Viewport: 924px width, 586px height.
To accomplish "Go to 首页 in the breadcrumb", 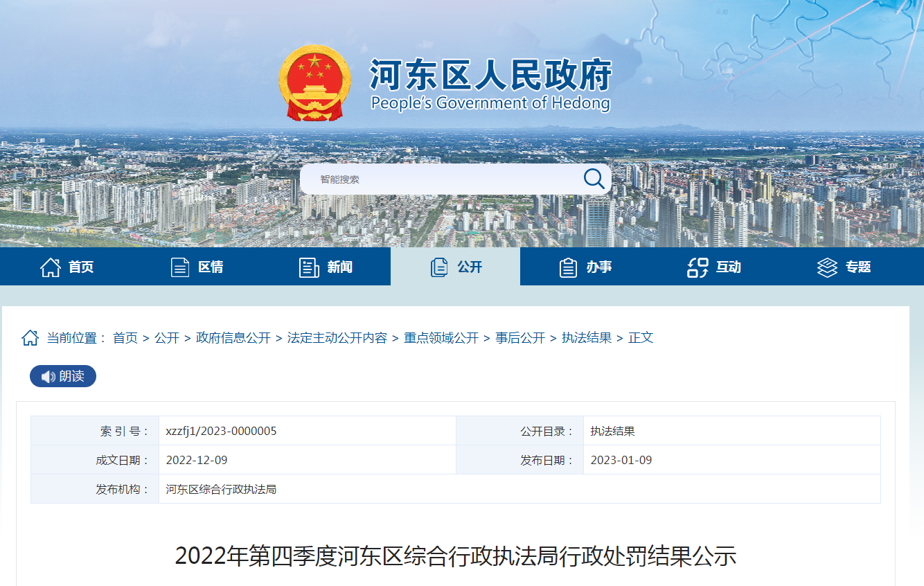I will [x=125, y=338].
